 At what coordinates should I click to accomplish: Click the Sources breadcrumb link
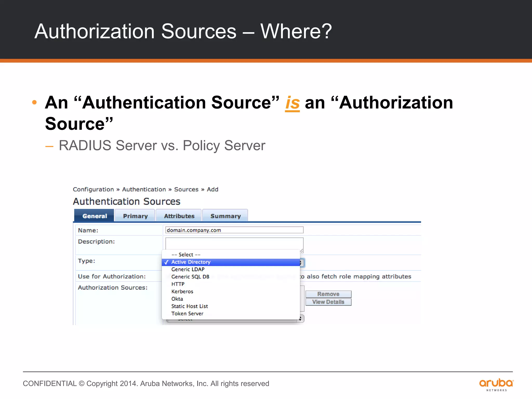186,189
